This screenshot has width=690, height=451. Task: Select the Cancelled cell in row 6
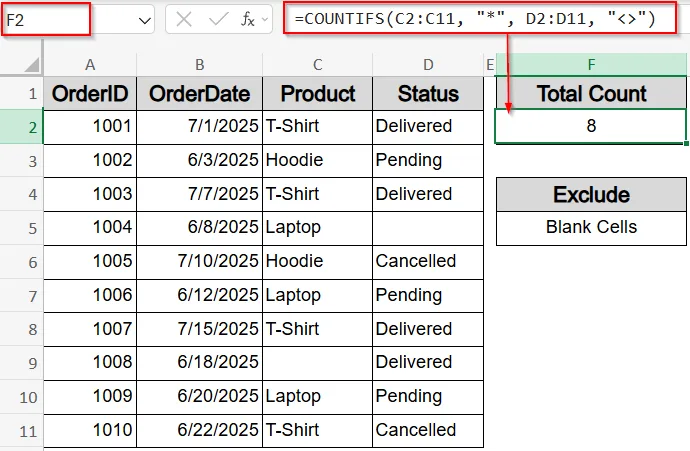point(428,262)
